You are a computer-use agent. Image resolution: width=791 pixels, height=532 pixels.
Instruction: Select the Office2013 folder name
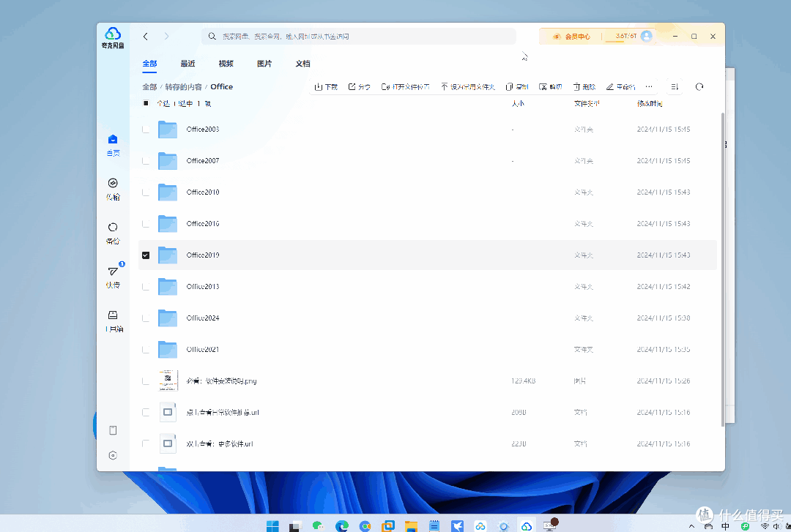pyautogui.click(x=203, y=286)
